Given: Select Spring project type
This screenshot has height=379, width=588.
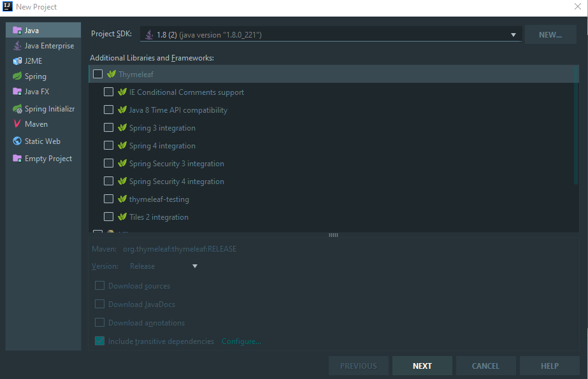Looking at the screenshot, I should [43, 76].
